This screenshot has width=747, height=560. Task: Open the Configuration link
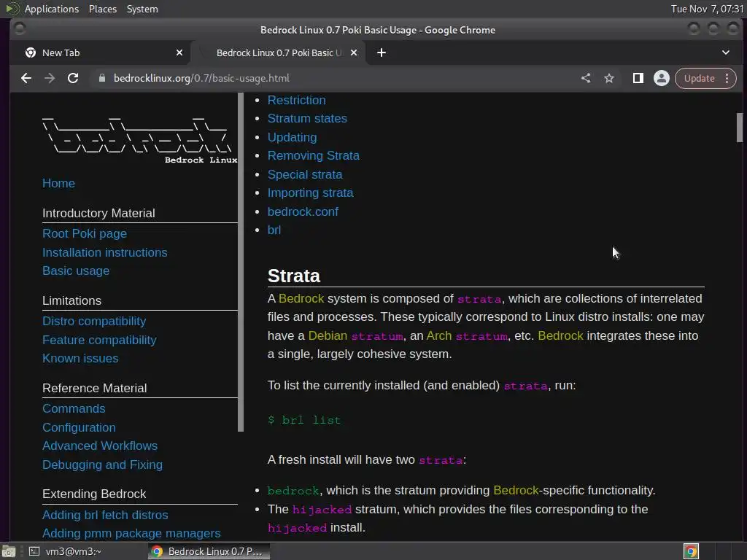click(x=79, y=427)
